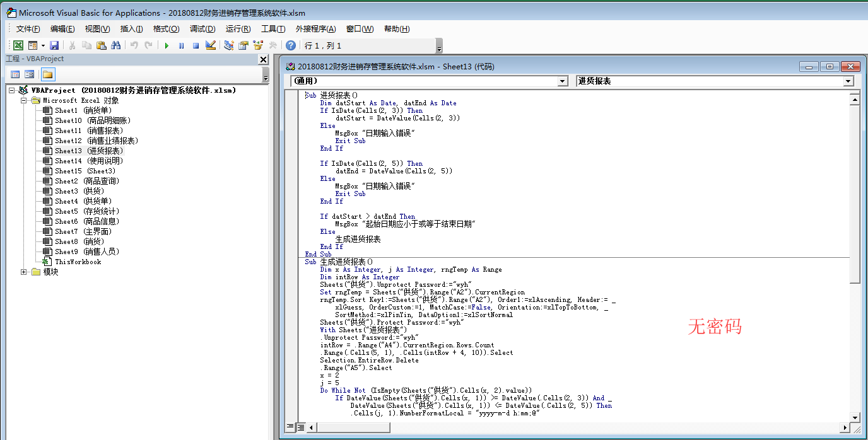This screenshot has width=868, height=440.
Task: Click the Sheet13 (进货报表) worksheet icon
Action: coord(47,151)
